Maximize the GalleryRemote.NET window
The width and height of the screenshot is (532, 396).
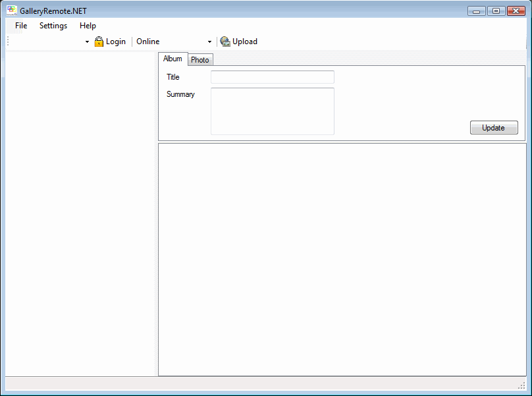(496, 11)
